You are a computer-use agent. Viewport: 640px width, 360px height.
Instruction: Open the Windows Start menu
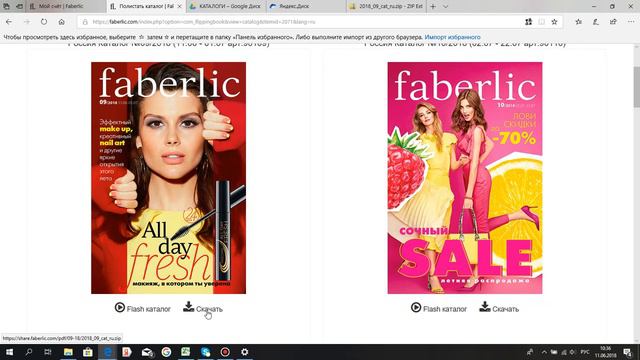pyautogui.click(x=9, y=352)
